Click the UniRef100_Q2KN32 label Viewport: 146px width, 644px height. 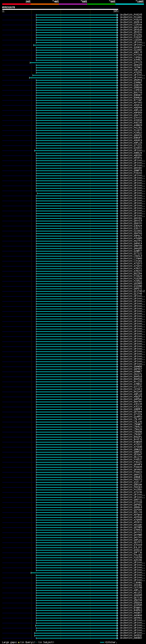click(131, 48)
